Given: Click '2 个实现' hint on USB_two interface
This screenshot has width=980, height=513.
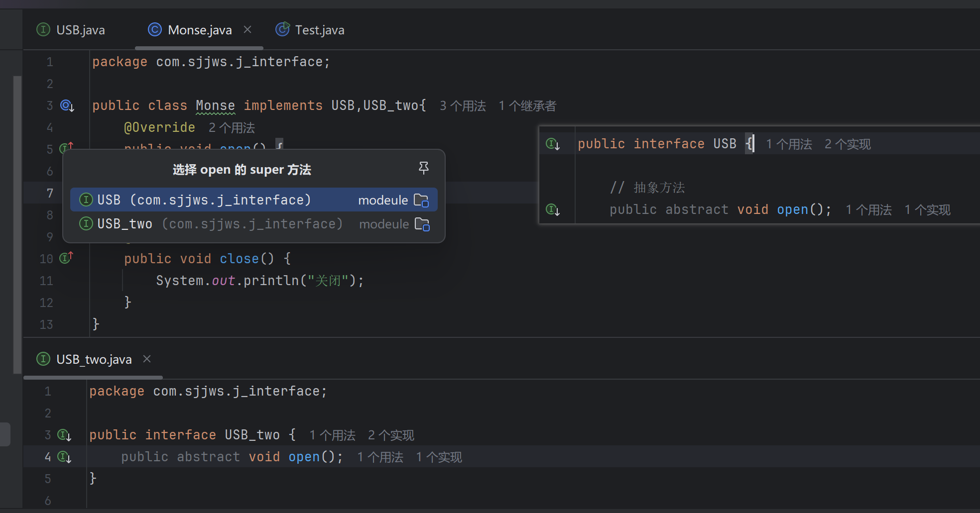Looking at the screenshot, I should [x=391, y=435].
